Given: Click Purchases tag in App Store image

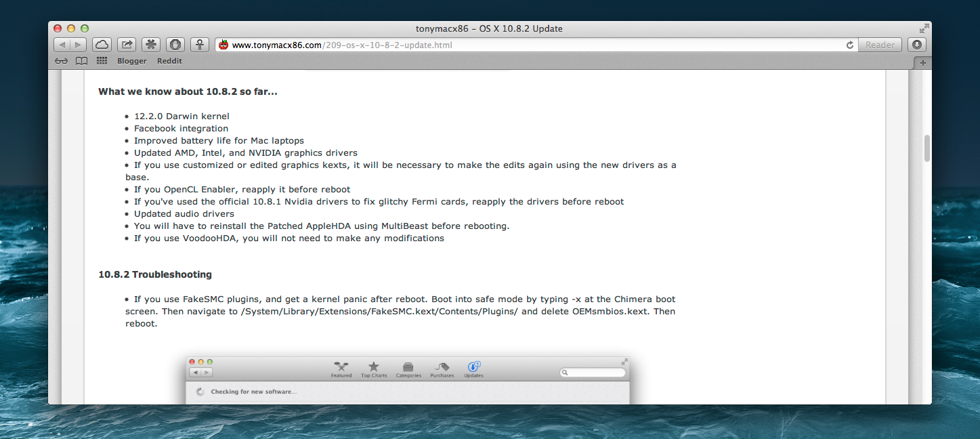Looking at the screenshot, I should tap(442, 369).
